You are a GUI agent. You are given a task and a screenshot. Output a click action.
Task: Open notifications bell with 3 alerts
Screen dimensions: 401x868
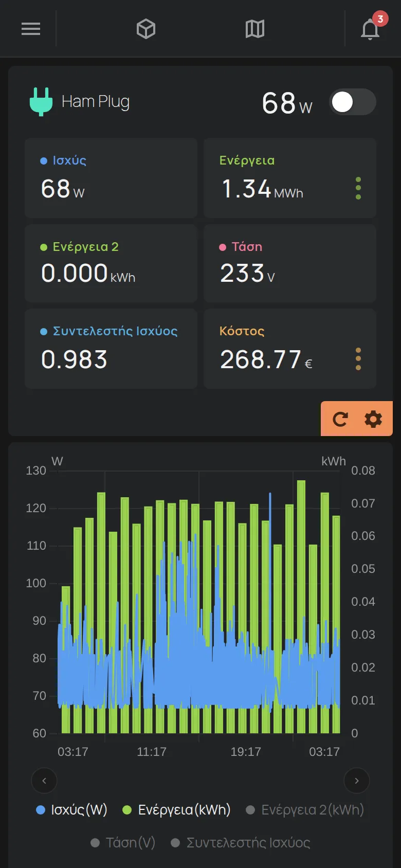tap(371, 28)
